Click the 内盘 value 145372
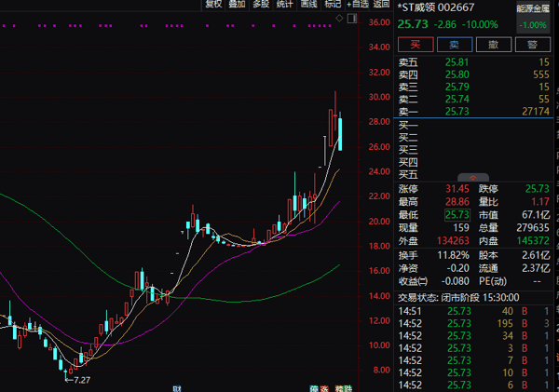The width and height of the screenshot is (559, 392). [533, 241]
